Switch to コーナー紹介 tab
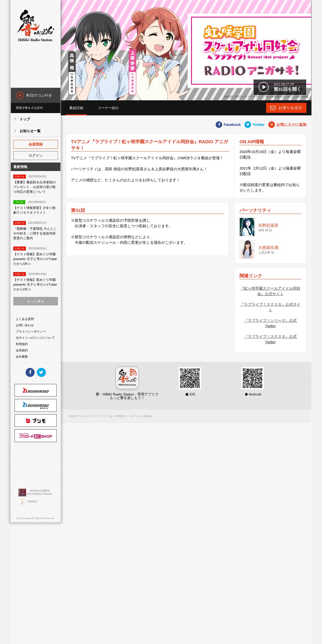 tap(108, 108)
